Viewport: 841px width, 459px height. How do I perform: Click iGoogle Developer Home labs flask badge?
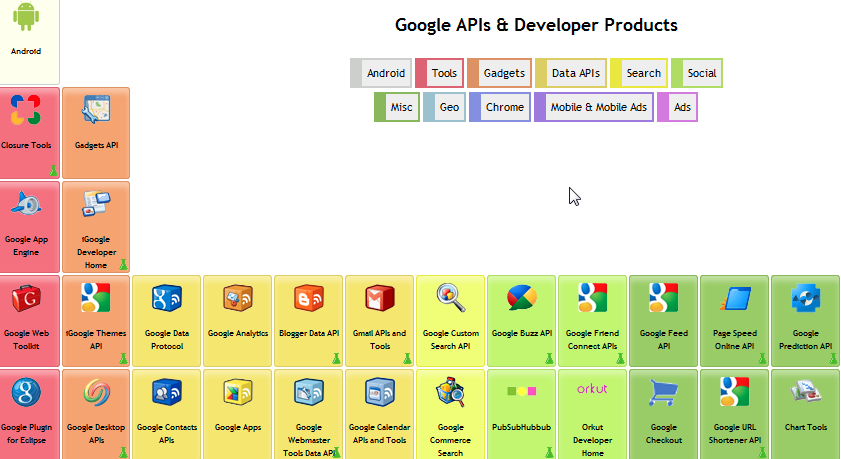123,264
